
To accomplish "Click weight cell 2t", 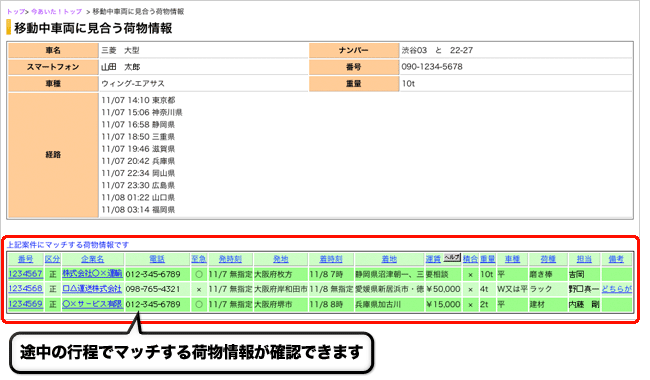I will (x=484, y=305).
